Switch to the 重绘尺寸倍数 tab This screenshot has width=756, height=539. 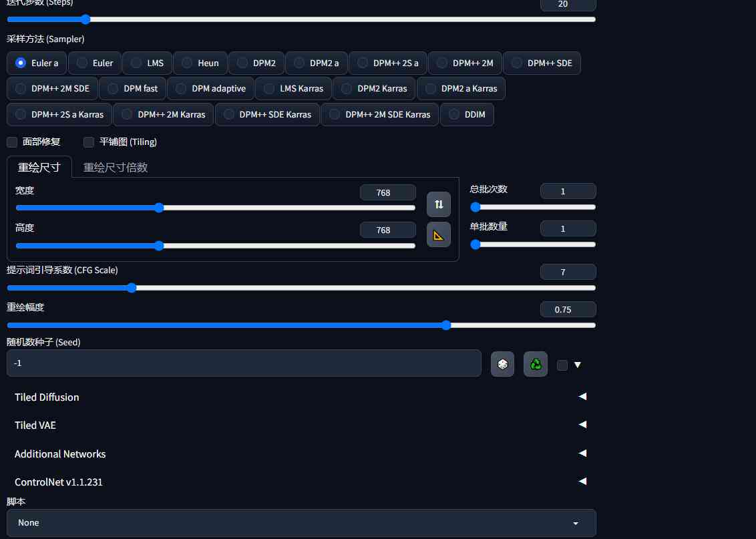[116, 167]
